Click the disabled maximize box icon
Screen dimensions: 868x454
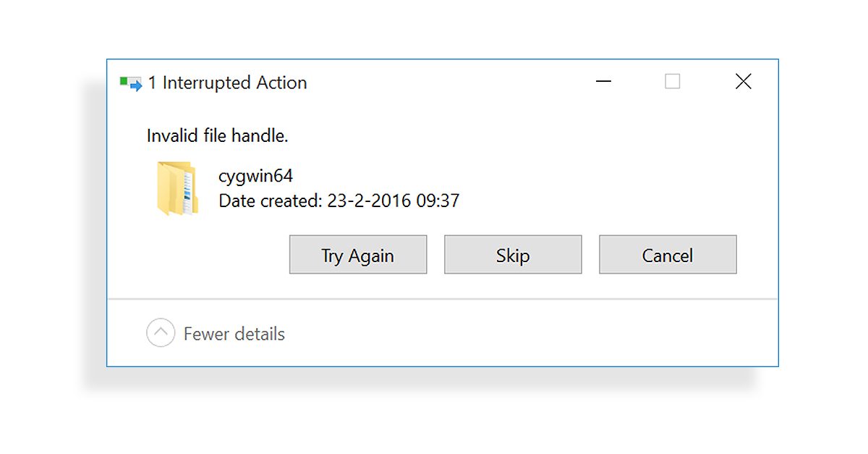[x=673, y=82]
